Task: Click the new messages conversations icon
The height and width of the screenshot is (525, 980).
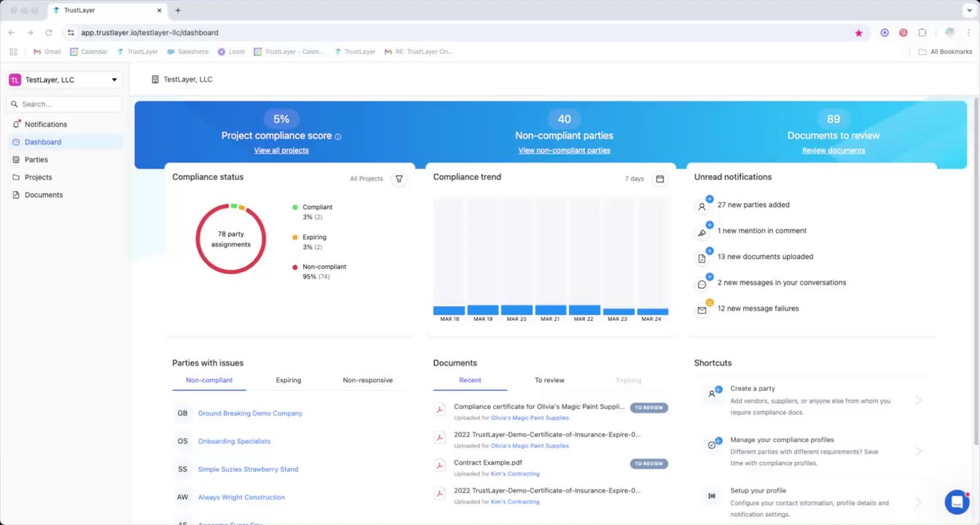Action: point(702,284)
